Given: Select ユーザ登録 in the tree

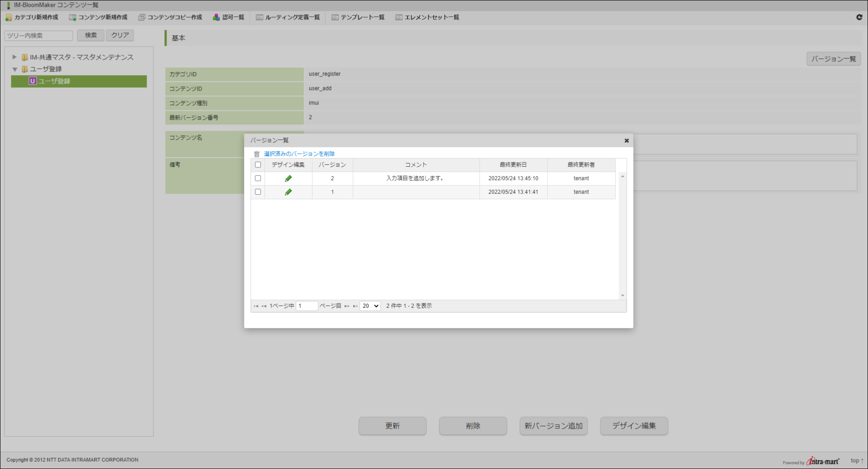Looking at the screenshot, I should tap(54, 81).
